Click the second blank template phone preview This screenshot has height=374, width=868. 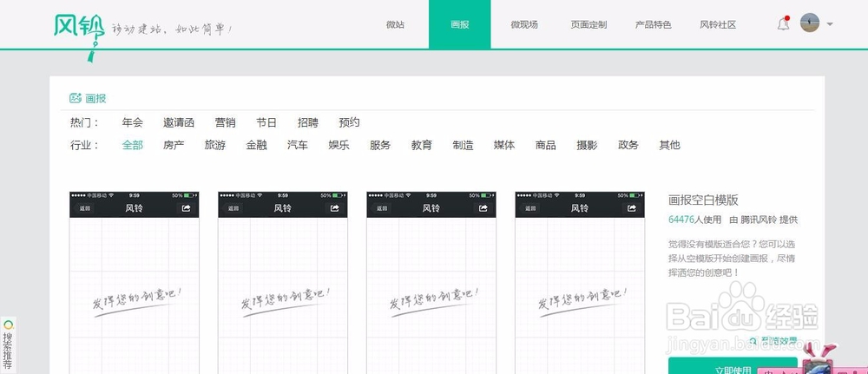(x=283, y=283)
